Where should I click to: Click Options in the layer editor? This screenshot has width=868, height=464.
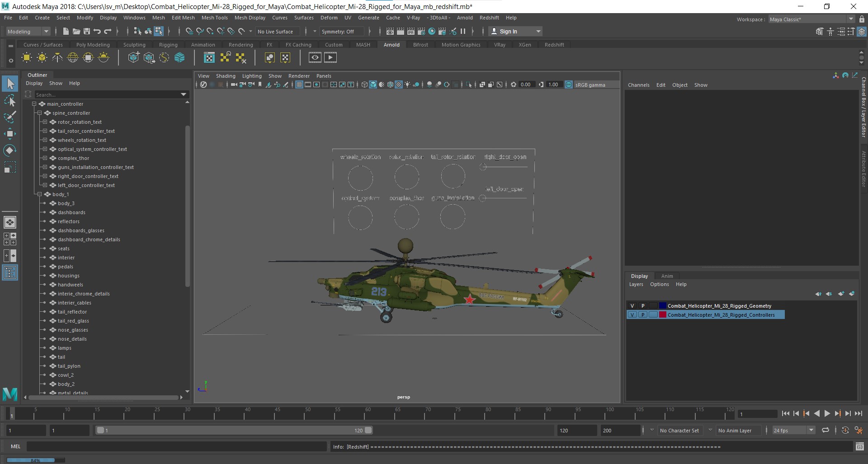pos(659,284)
